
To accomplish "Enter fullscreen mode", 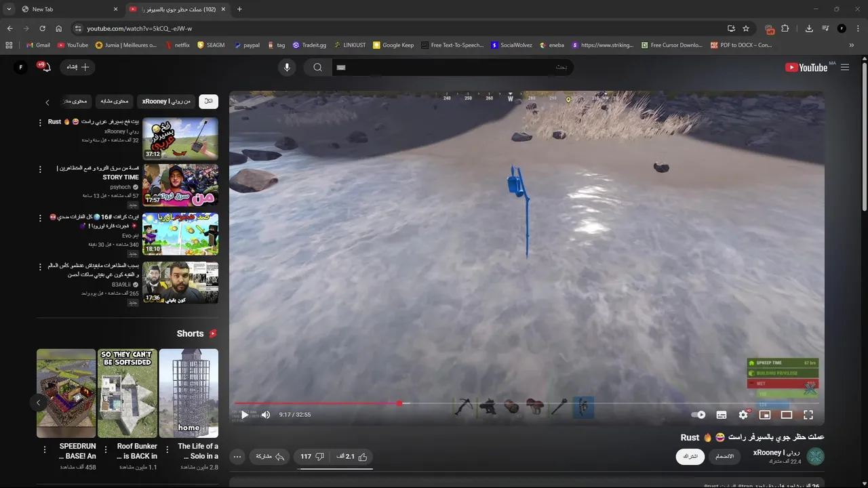I will [x=808, y=415].
